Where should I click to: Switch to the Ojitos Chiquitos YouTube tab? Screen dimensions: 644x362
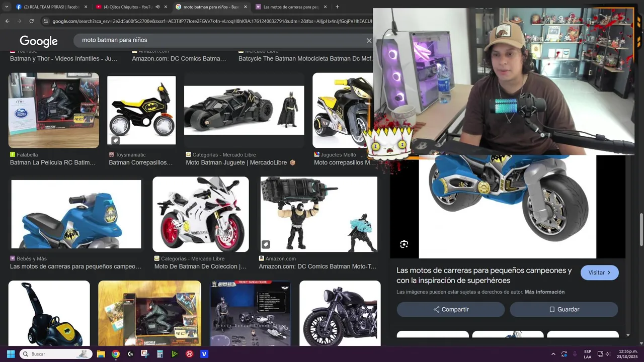pyautogui.click(x=128, y=7)
